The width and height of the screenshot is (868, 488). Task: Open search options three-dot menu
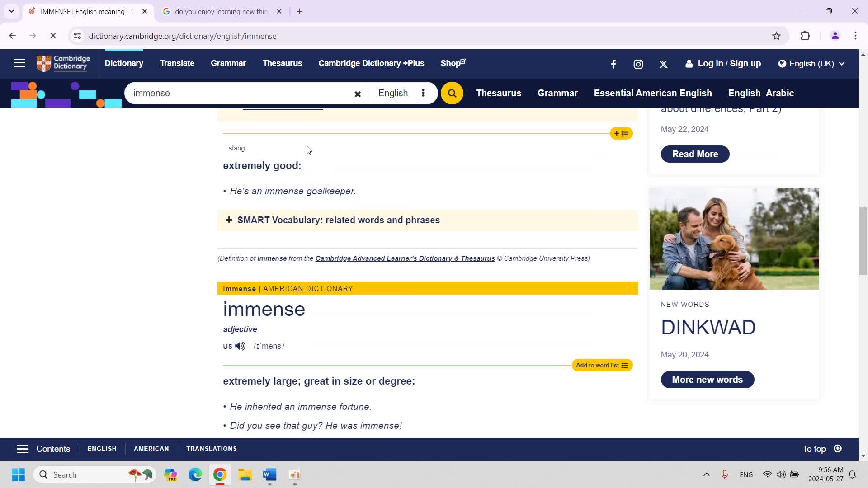pos(423,93)
